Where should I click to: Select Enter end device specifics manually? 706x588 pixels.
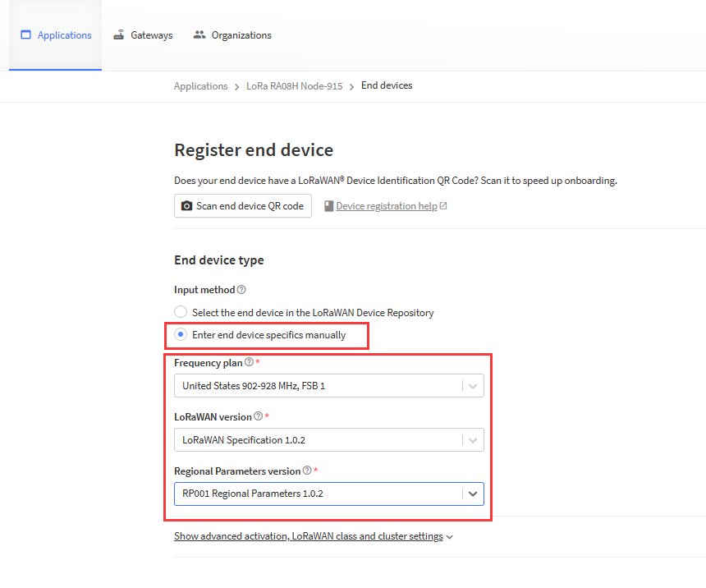tap(181, 335)
